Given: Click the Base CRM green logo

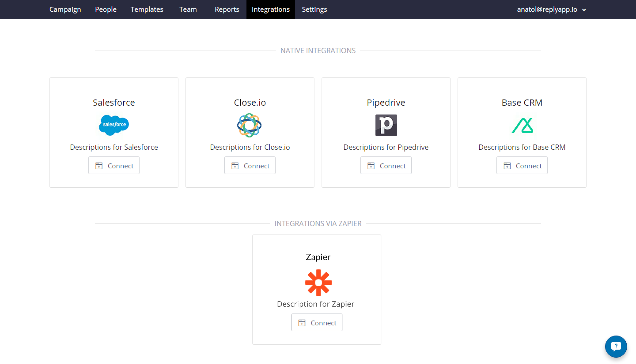Looking at the screenshot, I should point(522,125).
